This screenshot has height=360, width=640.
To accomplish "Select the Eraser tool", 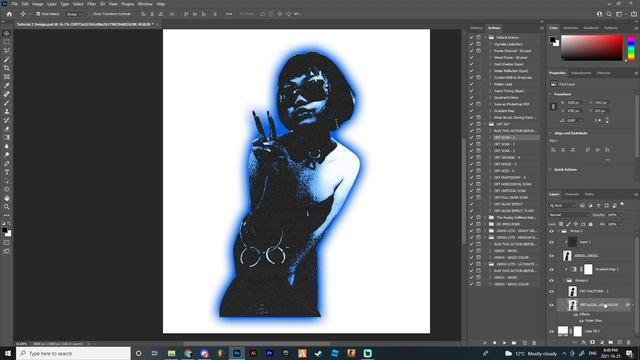I will point(7,129).
